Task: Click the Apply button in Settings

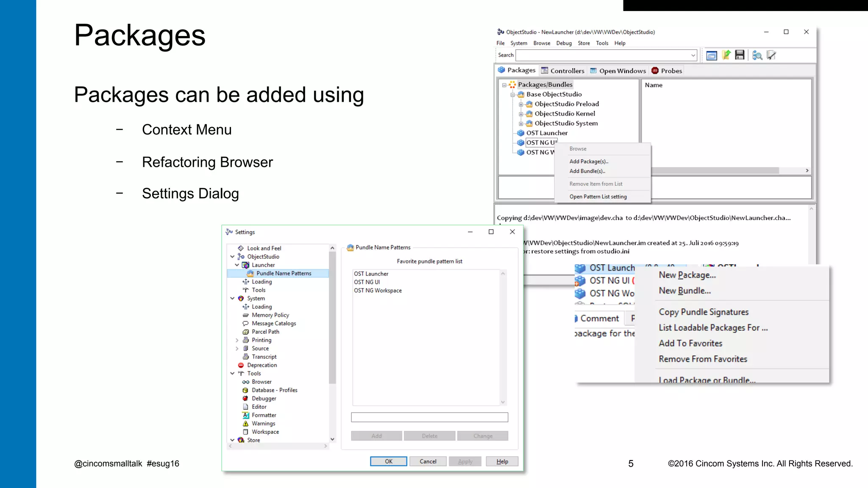Action: click(465, 461)
